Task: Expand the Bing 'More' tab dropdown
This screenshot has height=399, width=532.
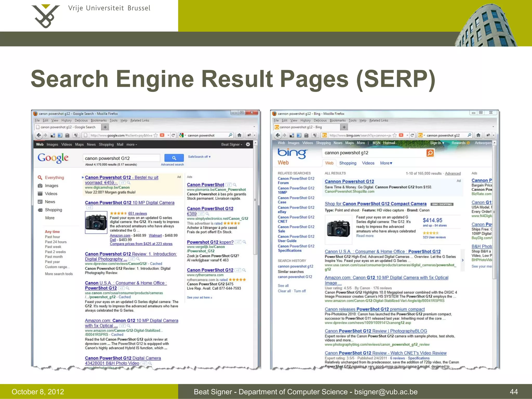Action: (386, 163)
